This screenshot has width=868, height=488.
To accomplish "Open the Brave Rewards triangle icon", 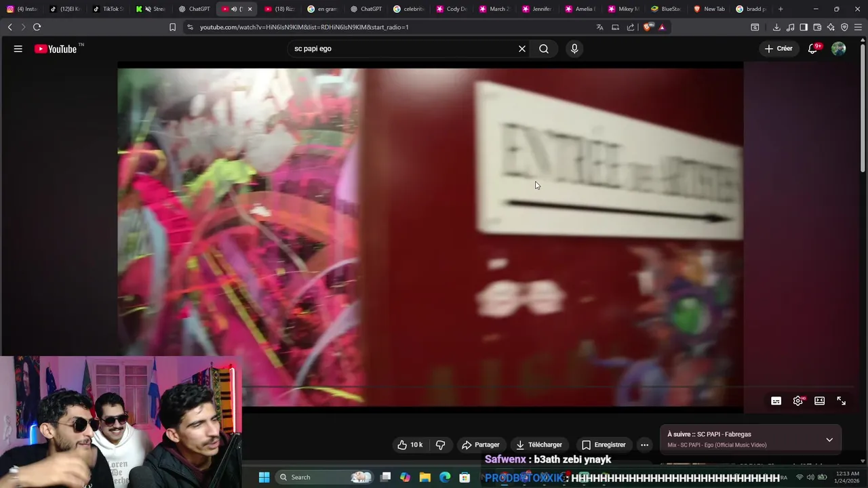I will click(x=662, y=27).
